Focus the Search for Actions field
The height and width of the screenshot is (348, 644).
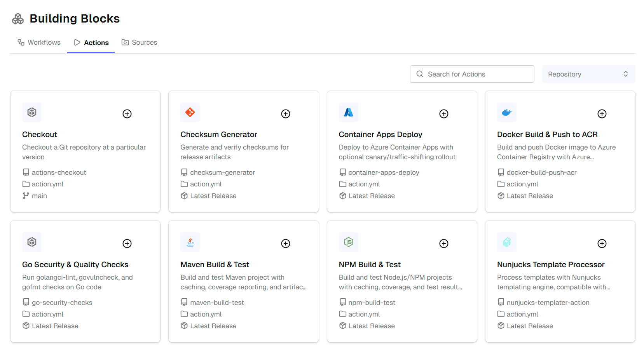[472, 74]
